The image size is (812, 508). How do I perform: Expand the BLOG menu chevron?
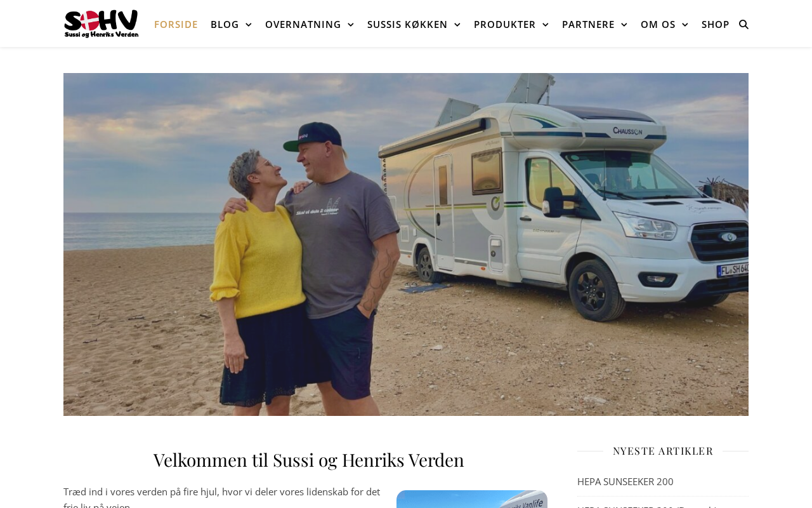click(248, 25)
